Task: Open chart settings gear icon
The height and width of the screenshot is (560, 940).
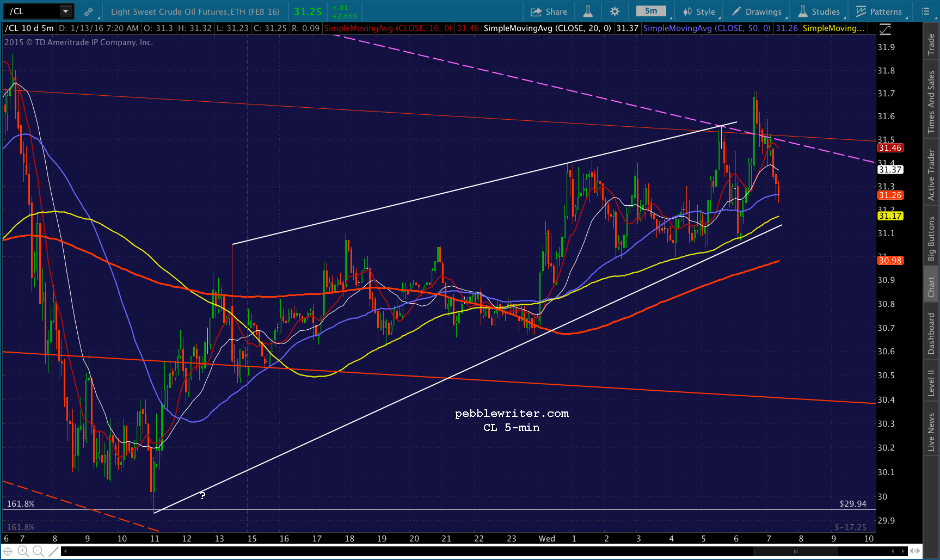Action: [615, 11]
